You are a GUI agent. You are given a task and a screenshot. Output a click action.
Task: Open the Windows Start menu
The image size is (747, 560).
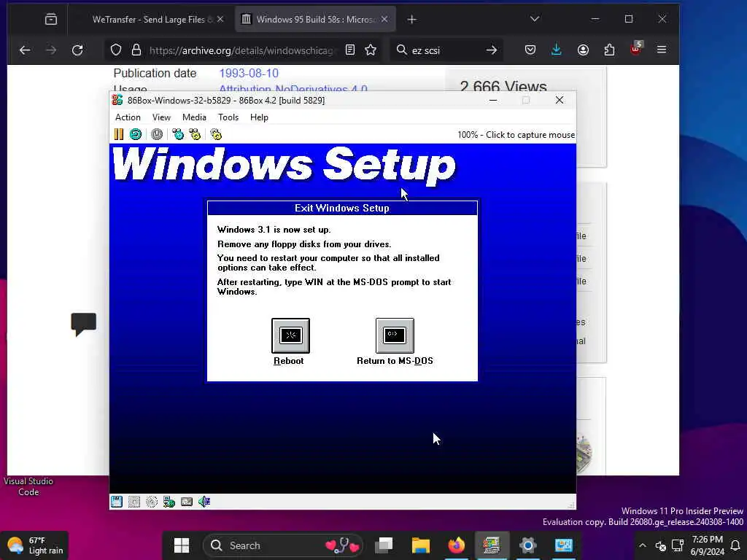click(182, 545)
